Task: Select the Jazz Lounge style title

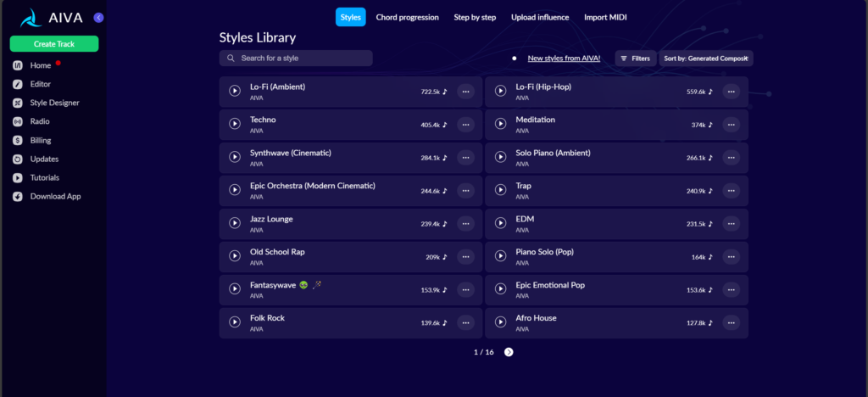Action: click(x=271, y=219)
